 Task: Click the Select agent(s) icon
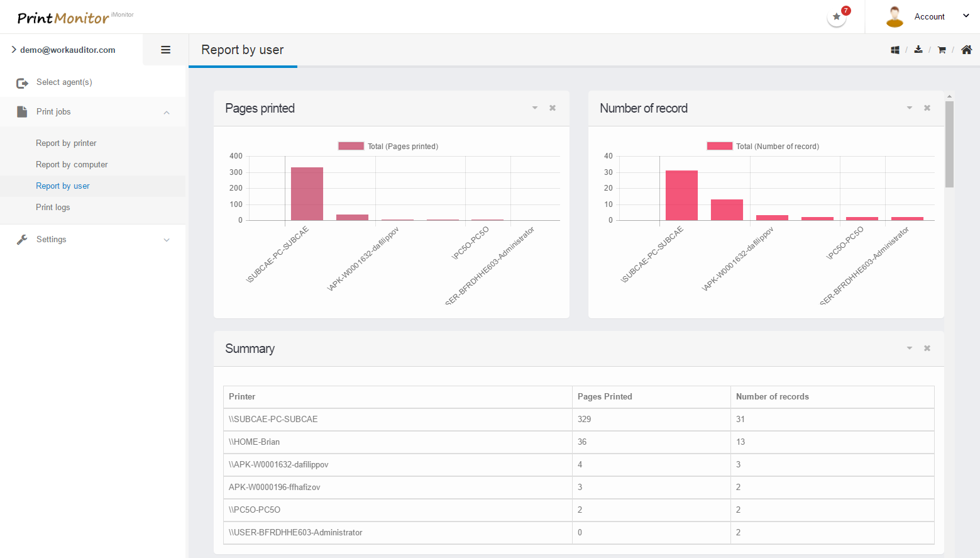22,83
